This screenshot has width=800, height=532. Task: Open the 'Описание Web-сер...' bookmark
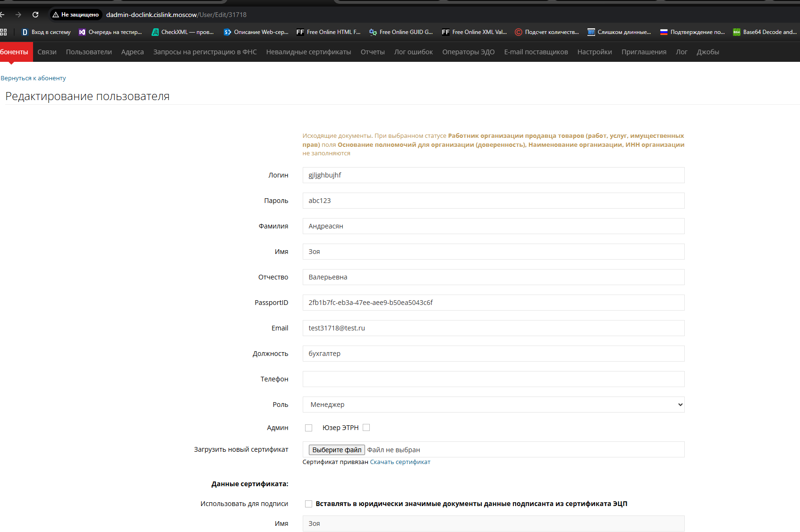coord(256,32)
